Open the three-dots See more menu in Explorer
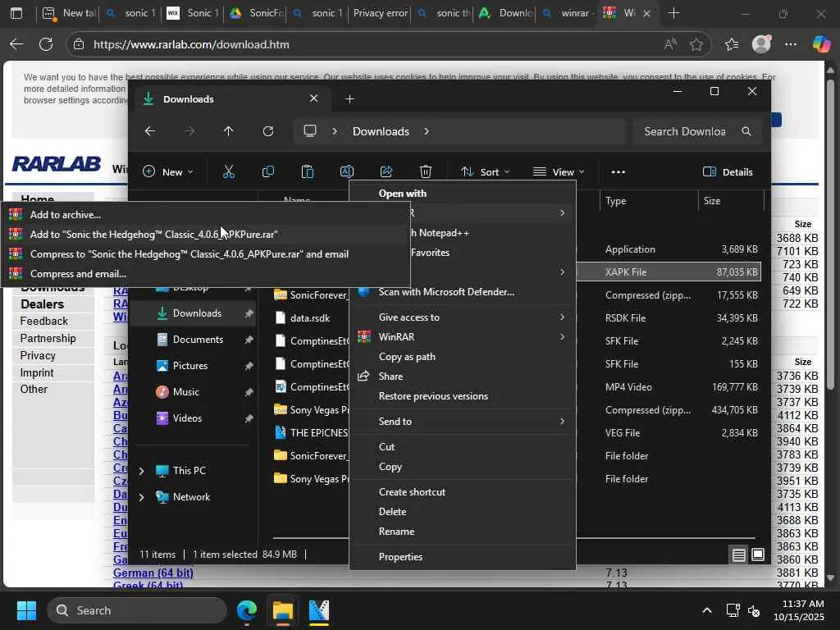Screen dimensions: 840x630 pyautogui.click(x=619, y=172)
